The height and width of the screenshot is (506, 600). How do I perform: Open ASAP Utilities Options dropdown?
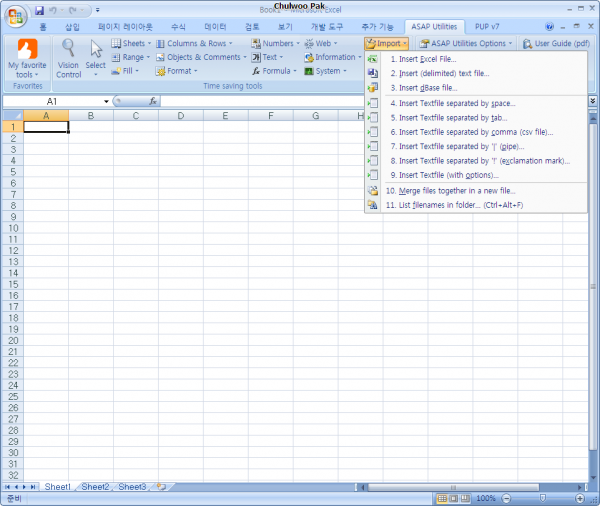(465, 43)
